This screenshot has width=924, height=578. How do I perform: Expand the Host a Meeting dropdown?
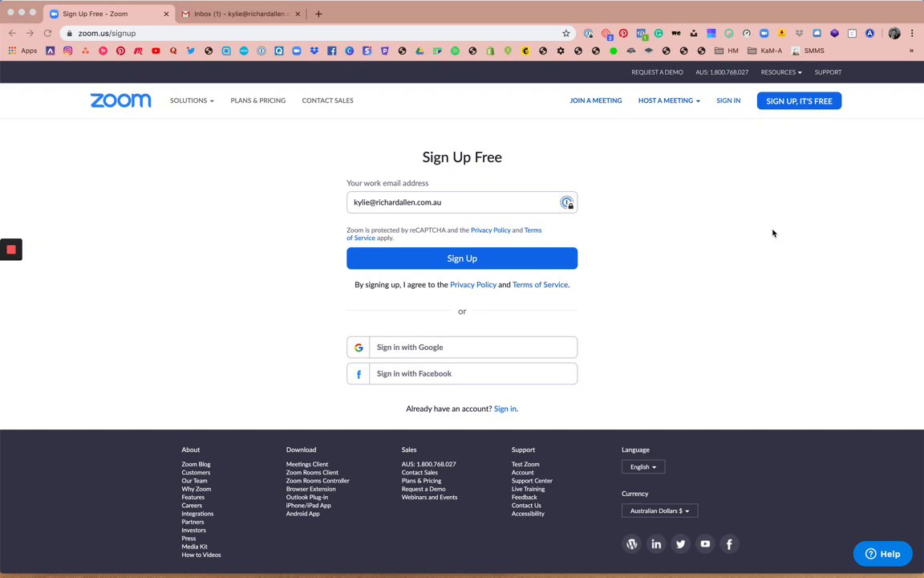pos(669,100)
